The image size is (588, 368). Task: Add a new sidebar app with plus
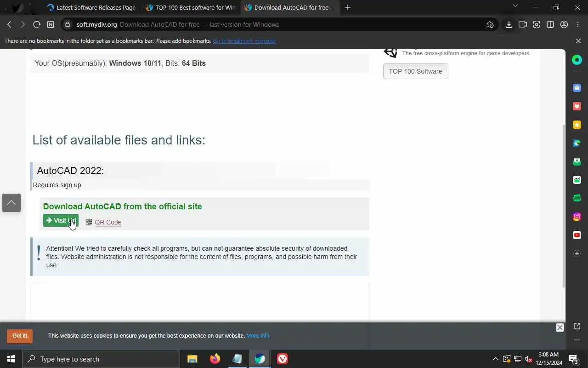[x=577, y=253]
